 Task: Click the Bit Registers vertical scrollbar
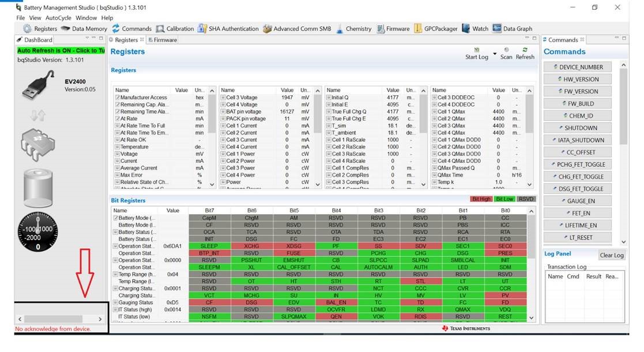click(x=531, y=264)
